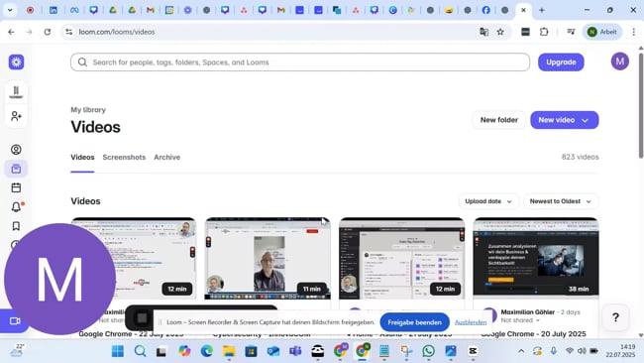644x363 pixels.
Task: Select the Library icon in left sidebar
Action: [16, 169]
